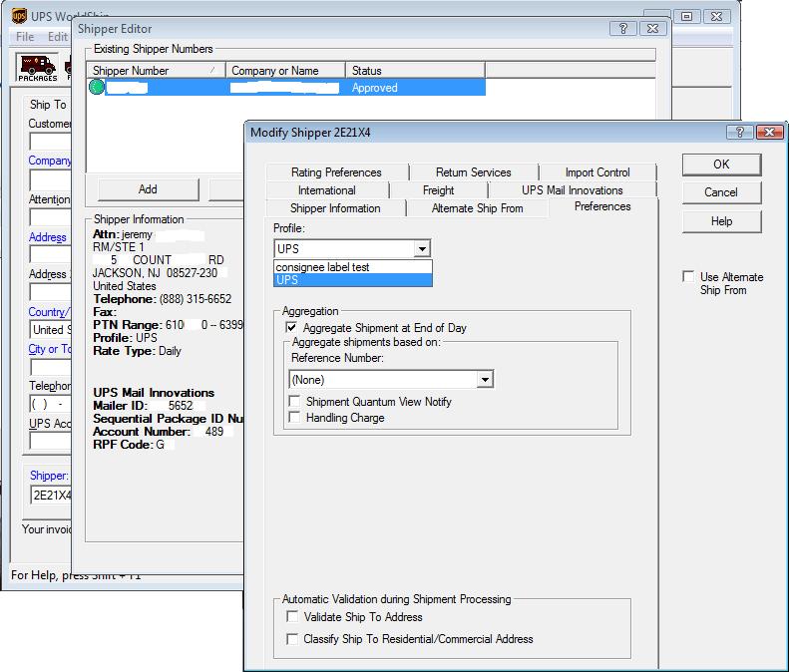This screenshot has height=672, width=789.
Task: Select the Approved shipper row
Action: pos(286,88)
